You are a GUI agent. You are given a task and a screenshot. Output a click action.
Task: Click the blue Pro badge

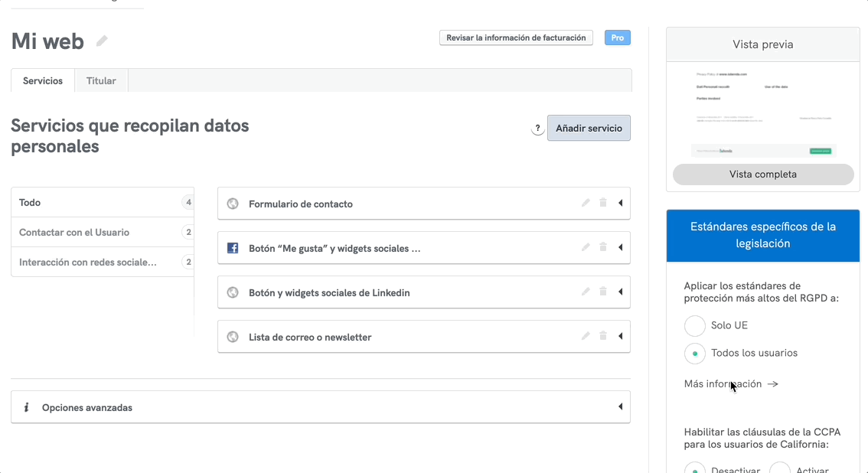(617, 37)
